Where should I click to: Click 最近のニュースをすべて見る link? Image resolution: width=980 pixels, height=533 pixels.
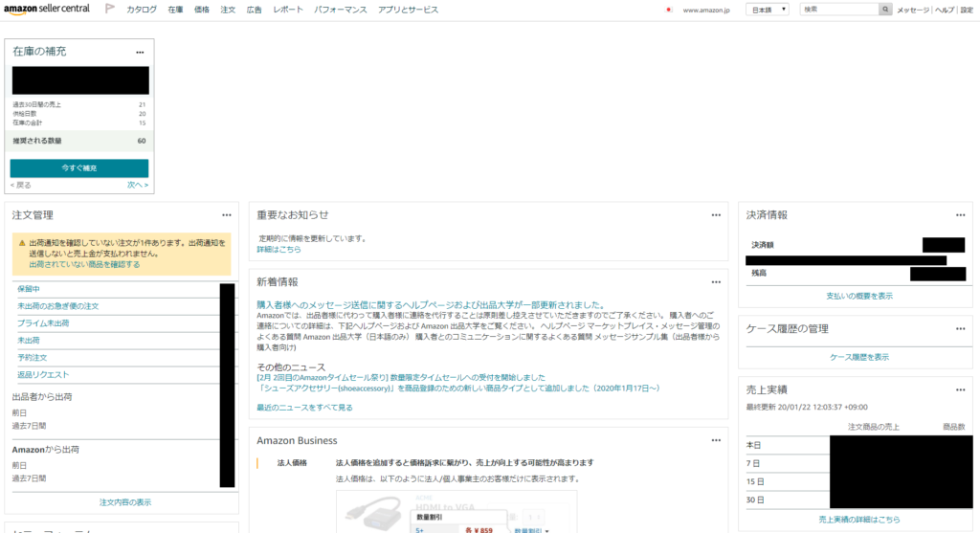pos(304,408)
